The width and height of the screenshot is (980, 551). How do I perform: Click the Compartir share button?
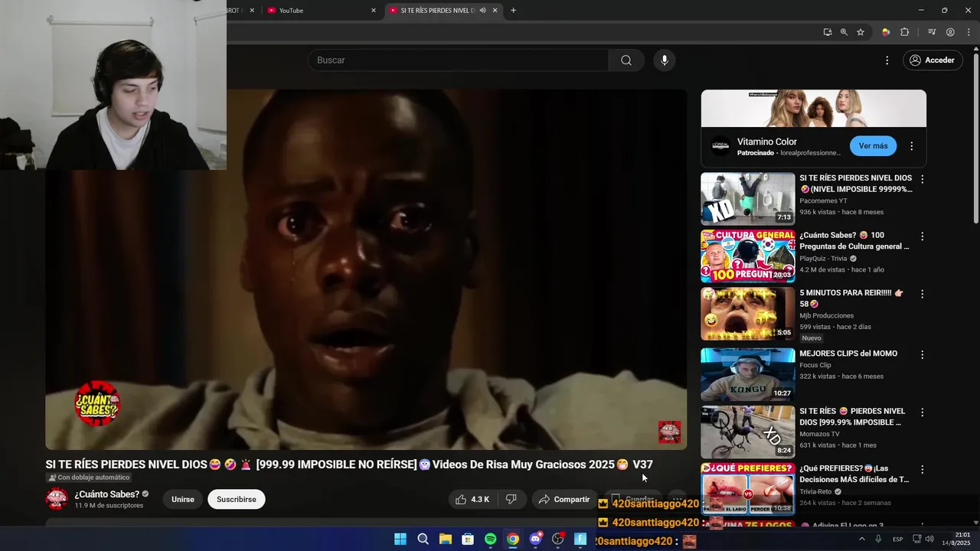pyautogui.click(x=564, y=499)
